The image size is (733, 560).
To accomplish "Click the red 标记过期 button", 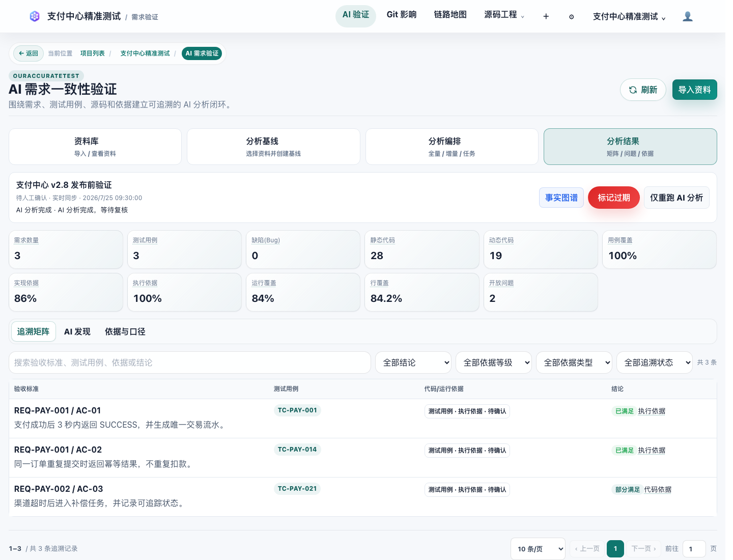I will pyautogui.click(x=614, y=198).
